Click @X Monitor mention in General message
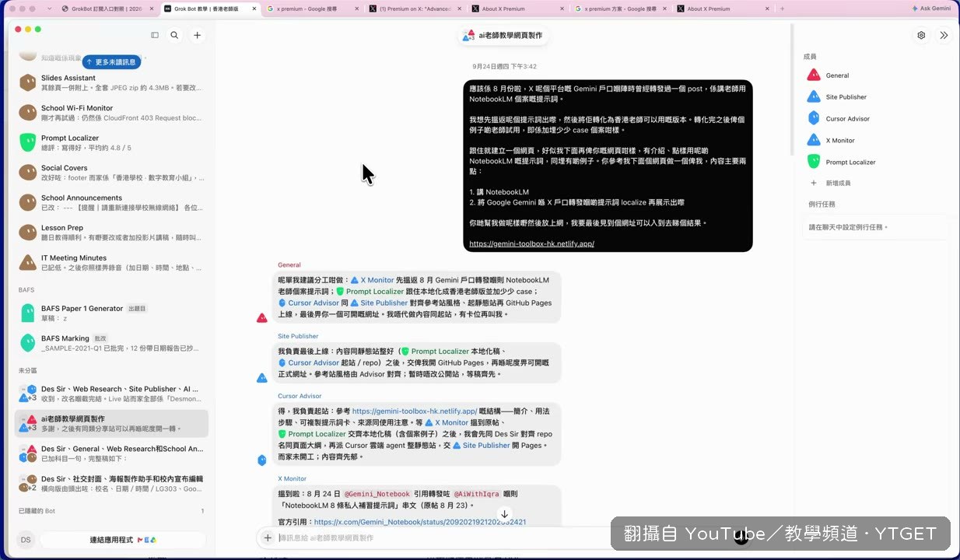The image size is (960, 560). click(x=372, y=280)
